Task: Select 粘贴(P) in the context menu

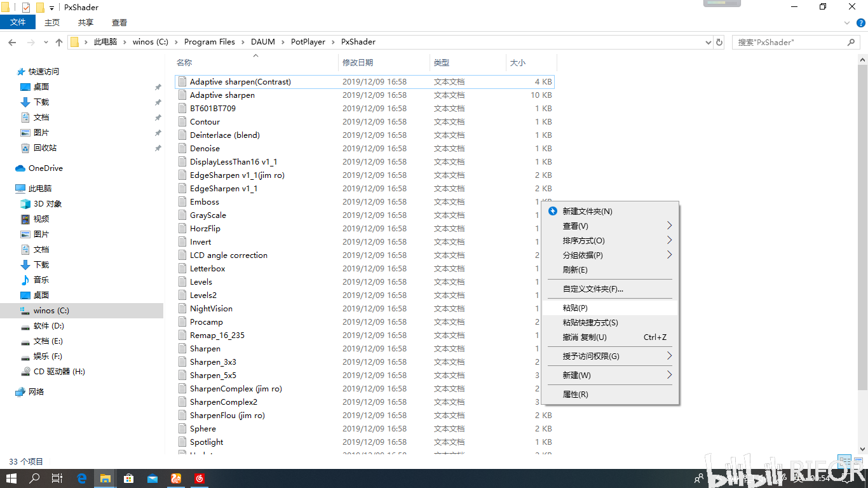Action: pos(609,308)
